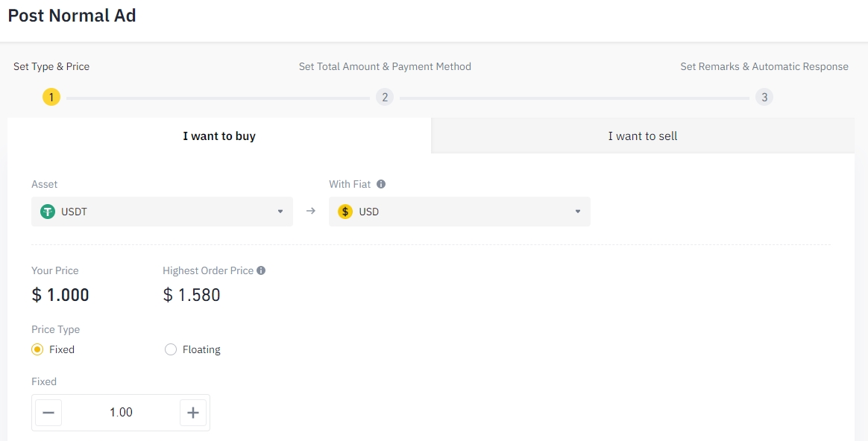Click the step 1 yellow circle indicator
The image size is (868, 441).
point(51,97)
